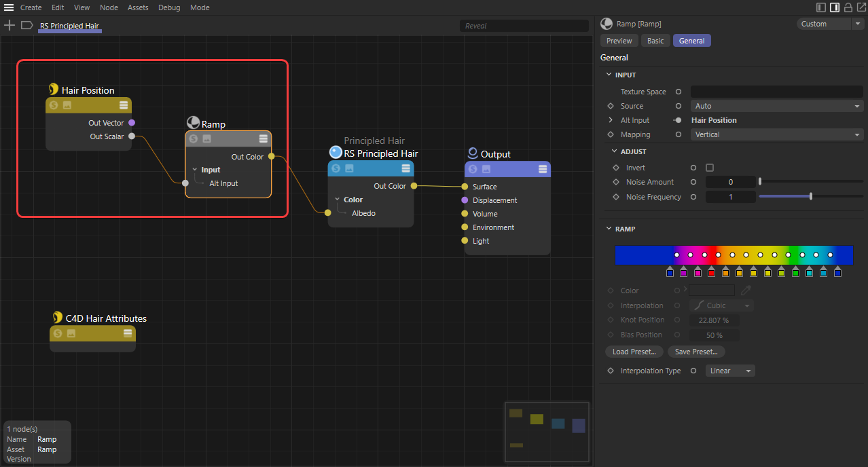Switch to the Preview tab
868x467 pixels.
[x=619, y=41]
